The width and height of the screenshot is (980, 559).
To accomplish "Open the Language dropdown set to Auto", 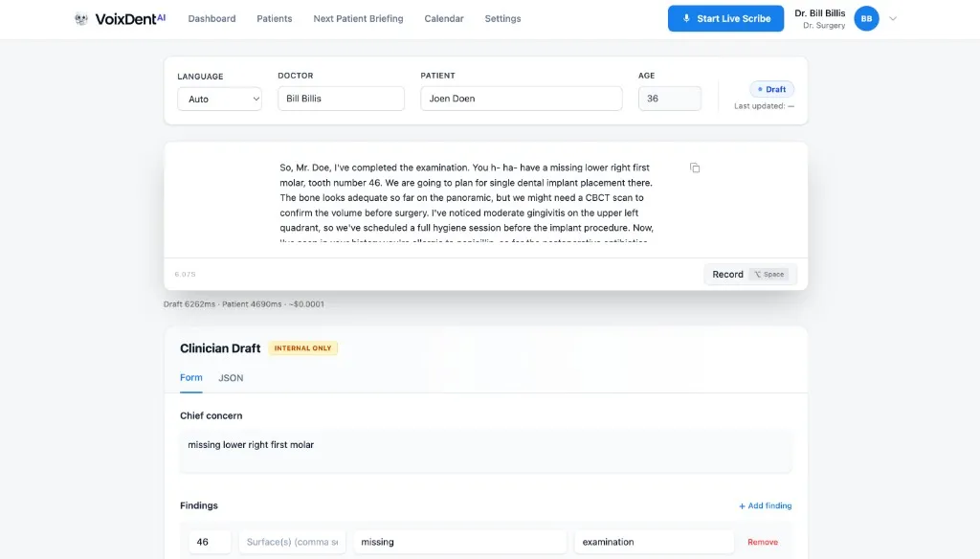I will point(219,99).
